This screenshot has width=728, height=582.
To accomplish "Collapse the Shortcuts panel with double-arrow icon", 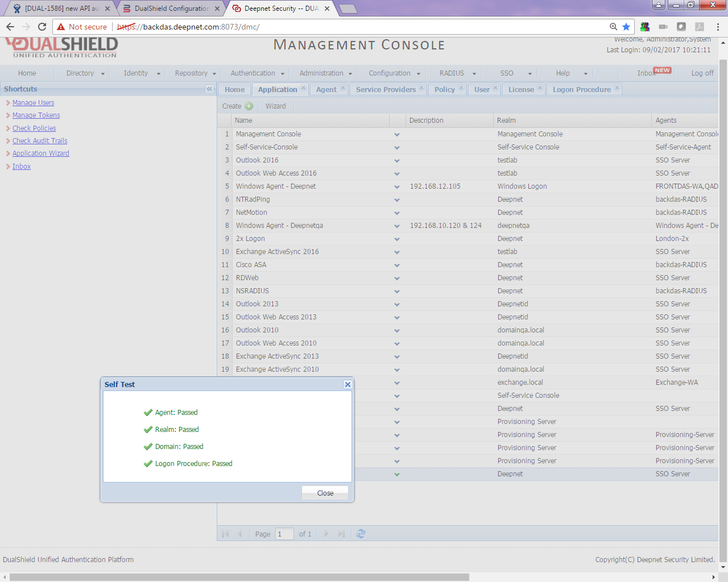I will click(209, 89).
